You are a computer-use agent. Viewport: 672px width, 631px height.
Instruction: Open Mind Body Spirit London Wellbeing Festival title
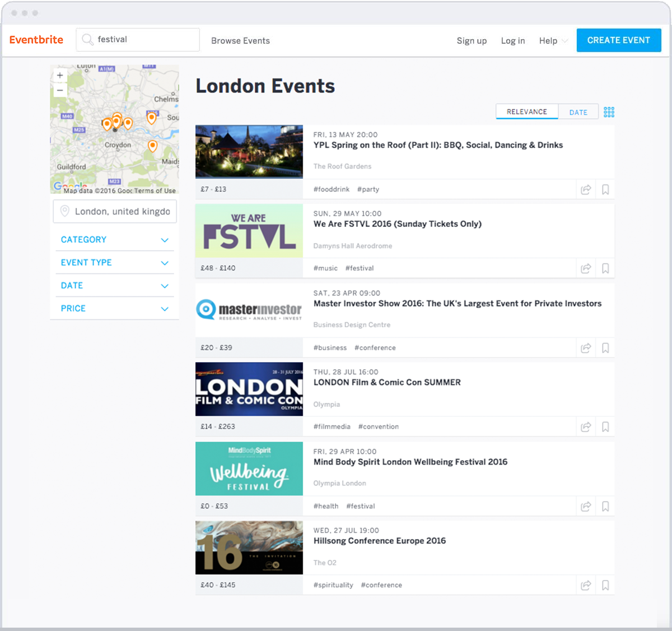point(410,462)
